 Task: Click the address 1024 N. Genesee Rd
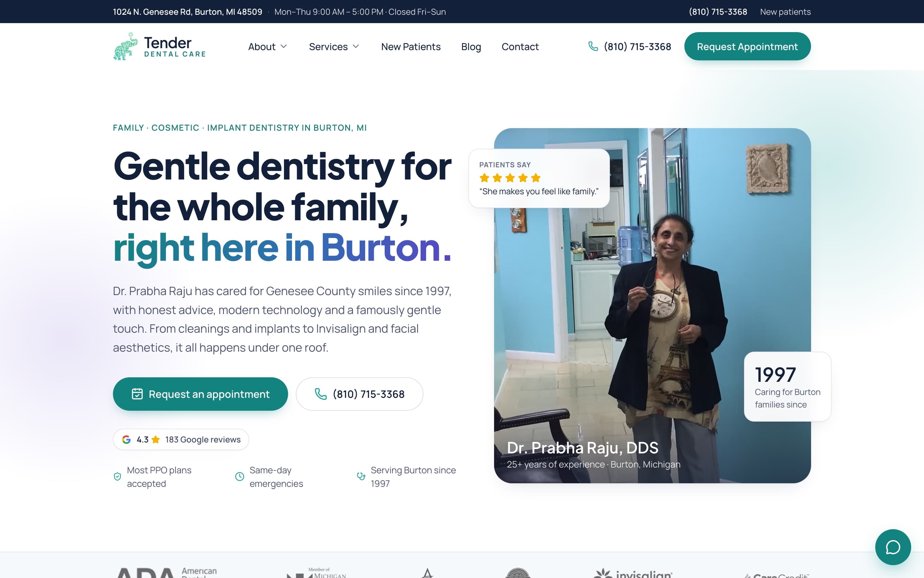[x=187, y=12]
